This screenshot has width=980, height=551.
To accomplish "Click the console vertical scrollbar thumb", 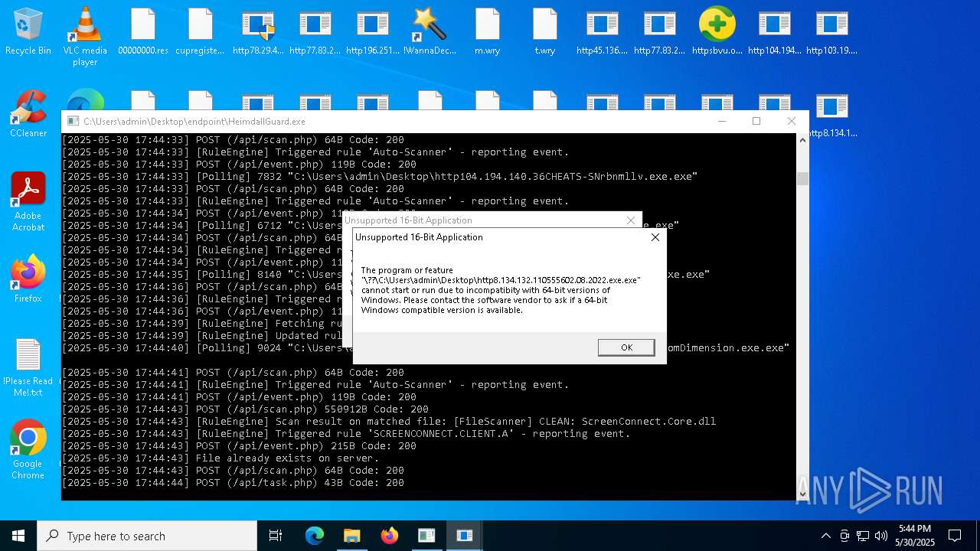I will pyautogui.click(x=802, y=179).
